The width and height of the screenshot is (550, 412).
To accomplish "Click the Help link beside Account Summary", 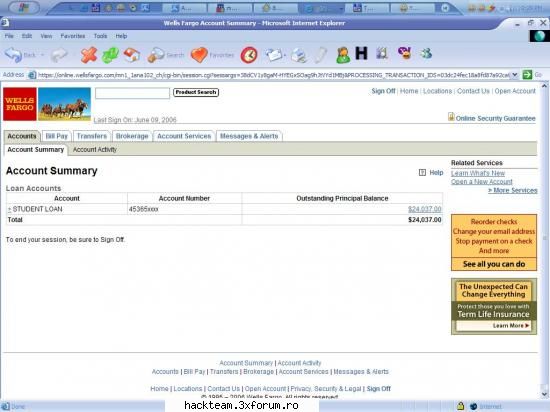I will coord(436,173).
